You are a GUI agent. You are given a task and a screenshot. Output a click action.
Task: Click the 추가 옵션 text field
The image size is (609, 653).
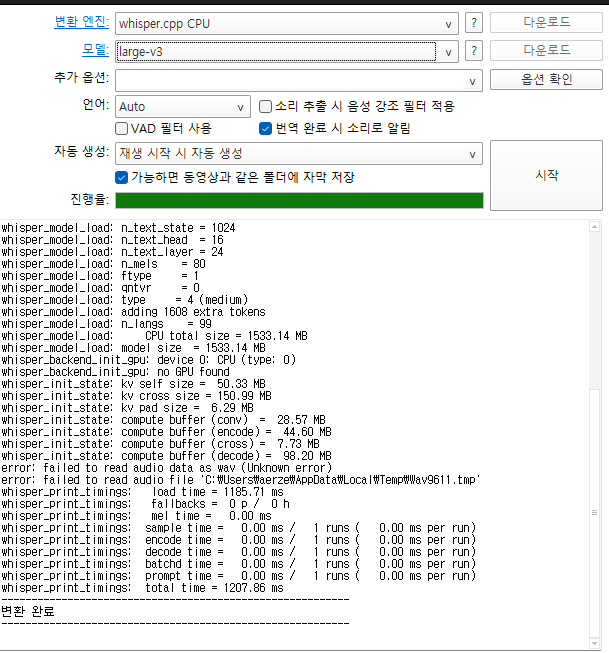pos(290,81)
